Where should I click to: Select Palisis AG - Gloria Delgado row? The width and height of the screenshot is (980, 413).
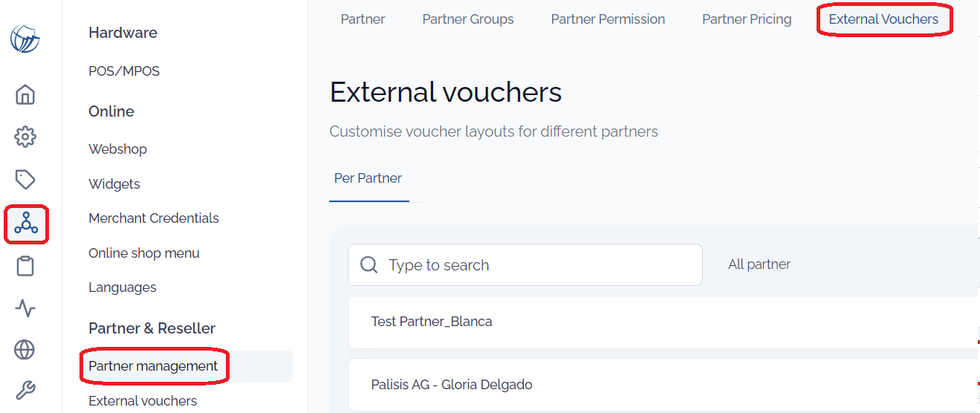pos(663,385)
